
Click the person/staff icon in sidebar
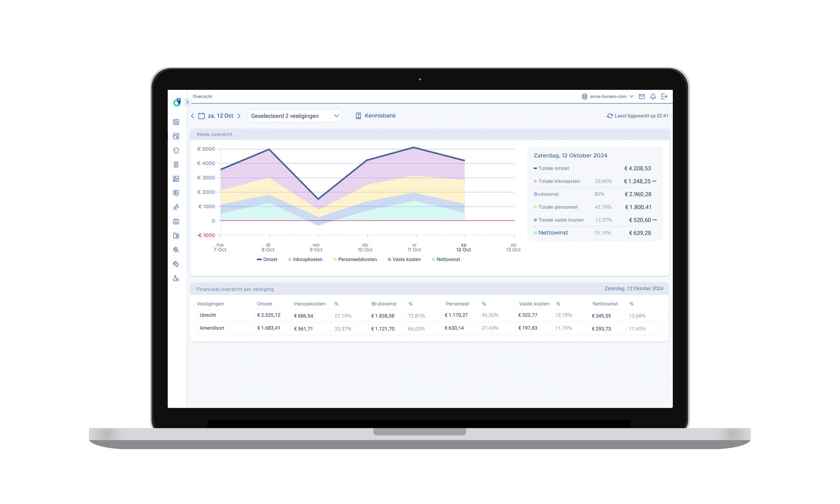point(177,207)
